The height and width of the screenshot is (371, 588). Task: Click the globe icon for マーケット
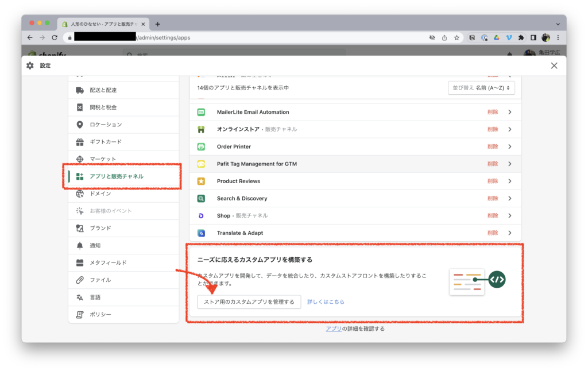point(80,159)
